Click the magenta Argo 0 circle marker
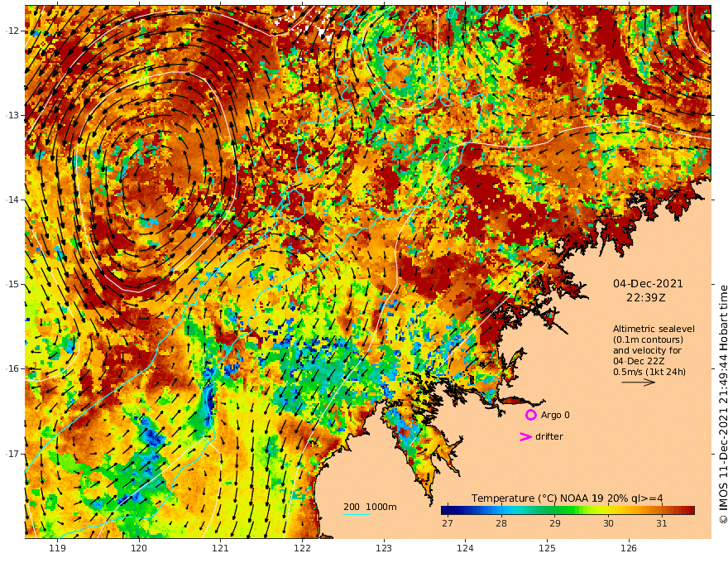 (x=530, y=415)
